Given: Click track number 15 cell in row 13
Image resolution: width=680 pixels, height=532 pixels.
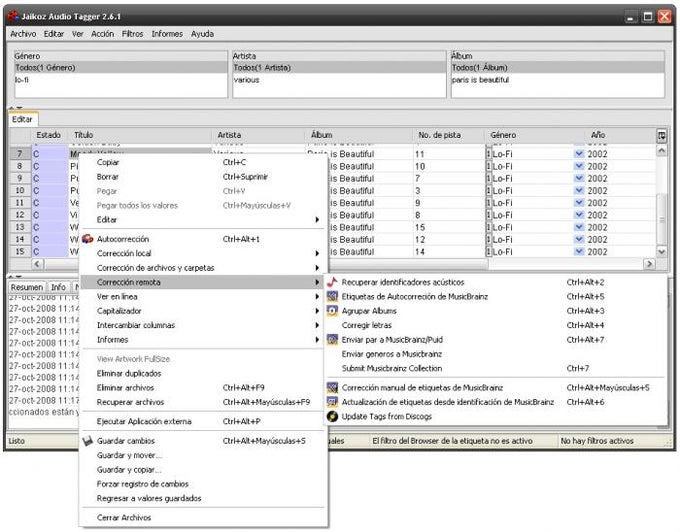Looking at the screenshot, I should (x=448, y=227).
